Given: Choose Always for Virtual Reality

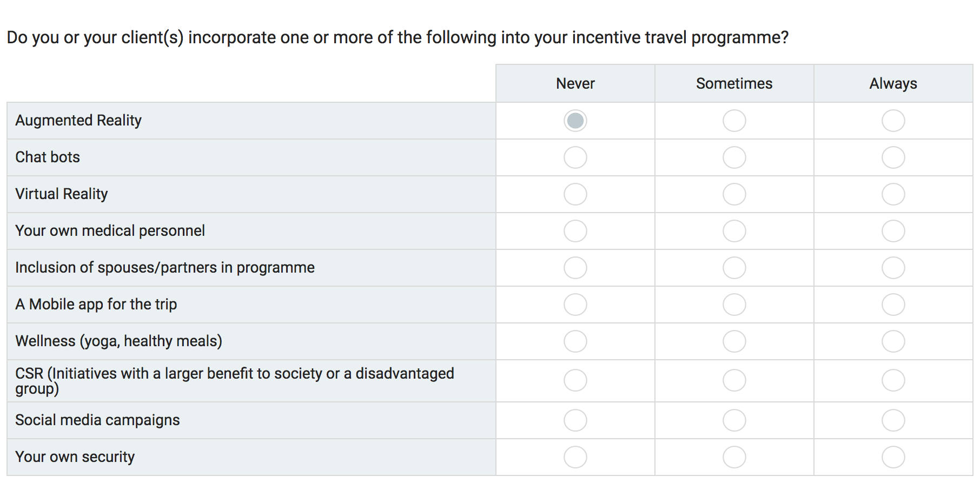Looking at the screenshot, I should pyautogui.click(x=893, y=194).
